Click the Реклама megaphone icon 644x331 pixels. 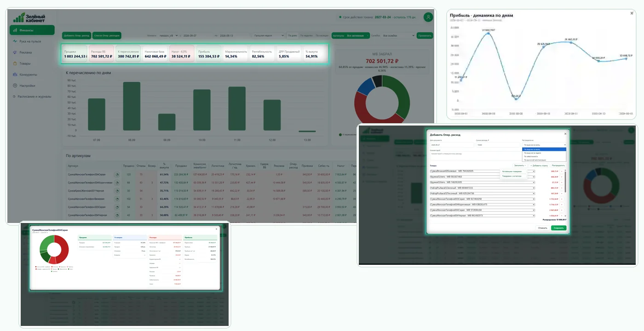pos(15,52)
